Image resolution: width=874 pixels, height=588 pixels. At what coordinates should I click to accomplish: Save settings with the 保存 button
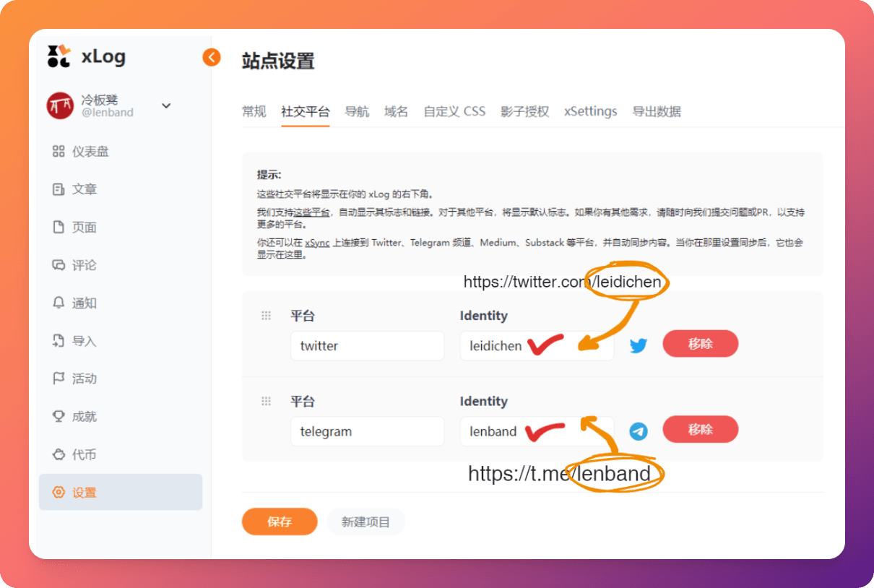tap(280, 522)
